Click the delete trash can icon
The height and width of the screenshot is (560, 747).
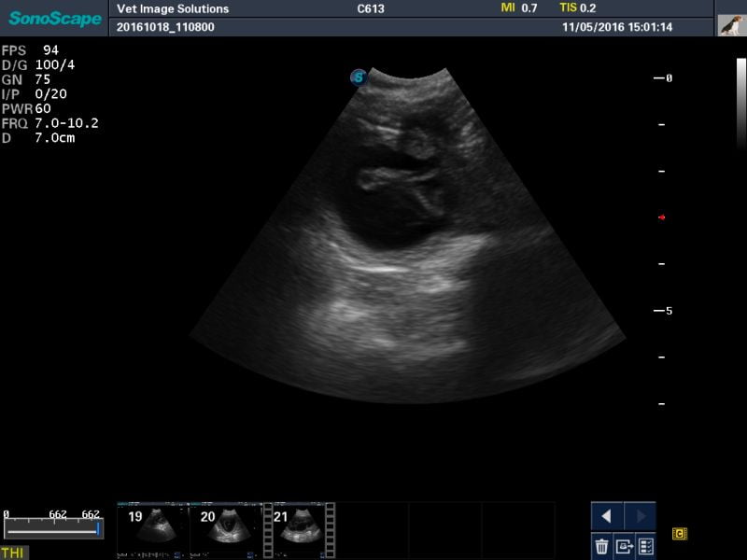click(x=602, y=546)
